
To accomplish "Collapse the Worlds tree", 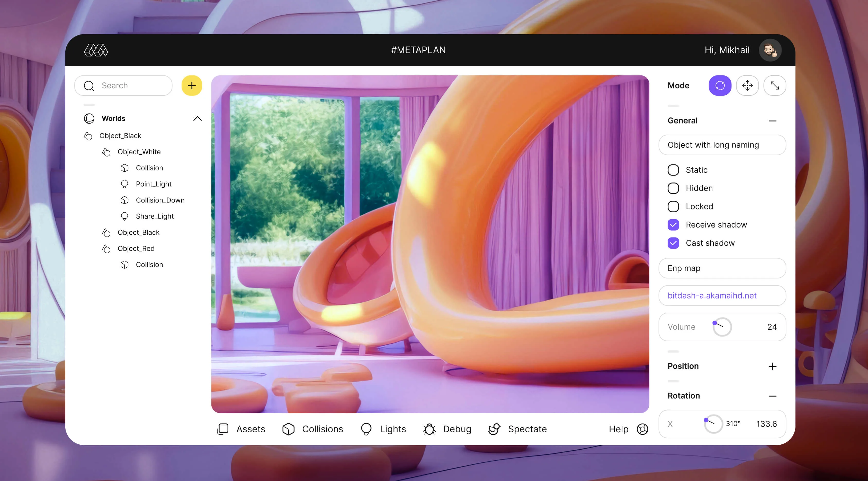I will (x=198, y=118).
